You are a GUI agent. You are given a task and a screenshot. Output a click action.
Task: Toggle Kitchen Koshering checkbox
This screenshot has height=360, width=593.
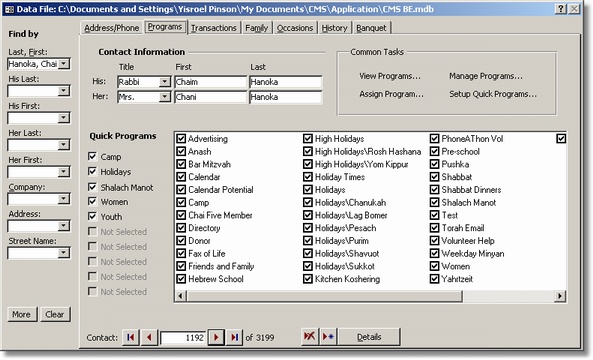click(308, 279)
